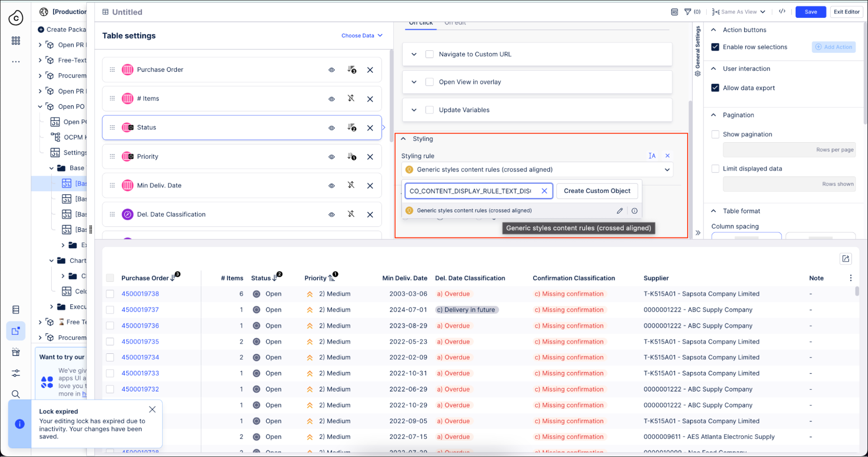Image resolution: width=868 pixels, height=457 pixels.
Task: Open purchase order link 4500019737
Action: coord(140,310)
